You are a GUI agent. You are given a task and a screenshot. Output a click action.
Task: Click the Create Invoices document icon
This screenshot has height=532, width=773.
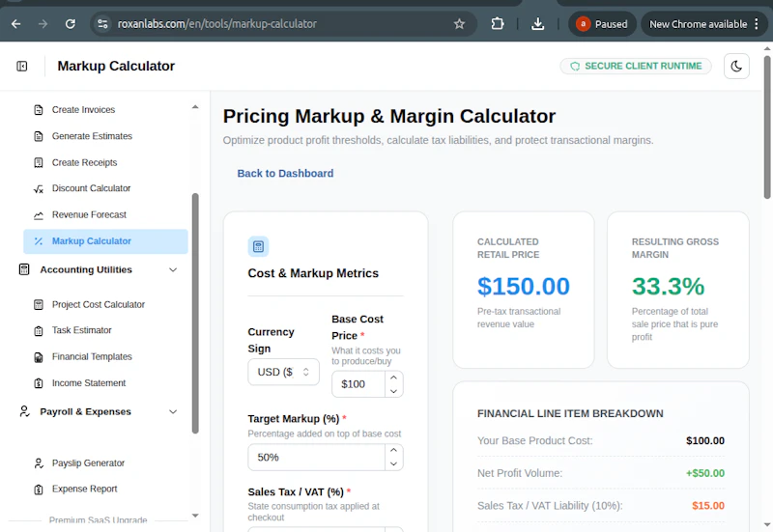tap(39, 110)
